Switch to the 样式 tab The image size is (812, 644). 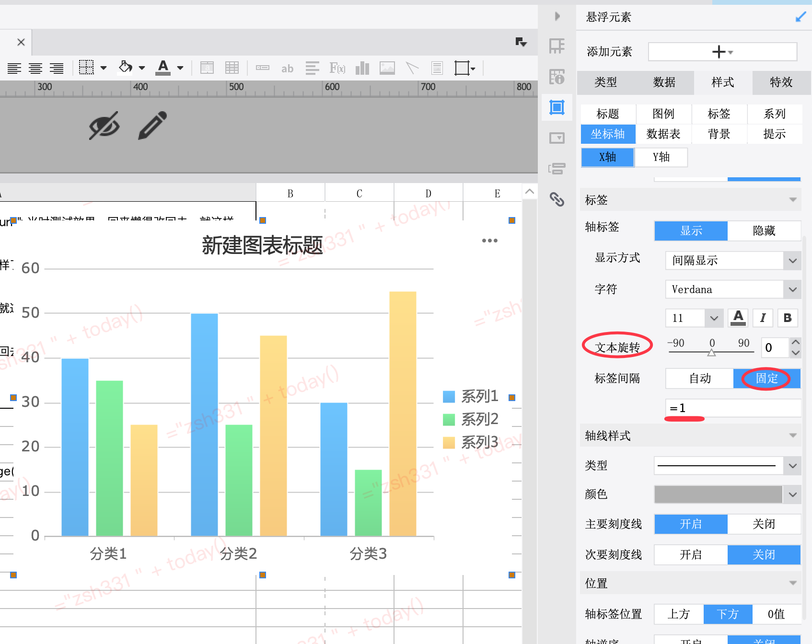point(723,82)
